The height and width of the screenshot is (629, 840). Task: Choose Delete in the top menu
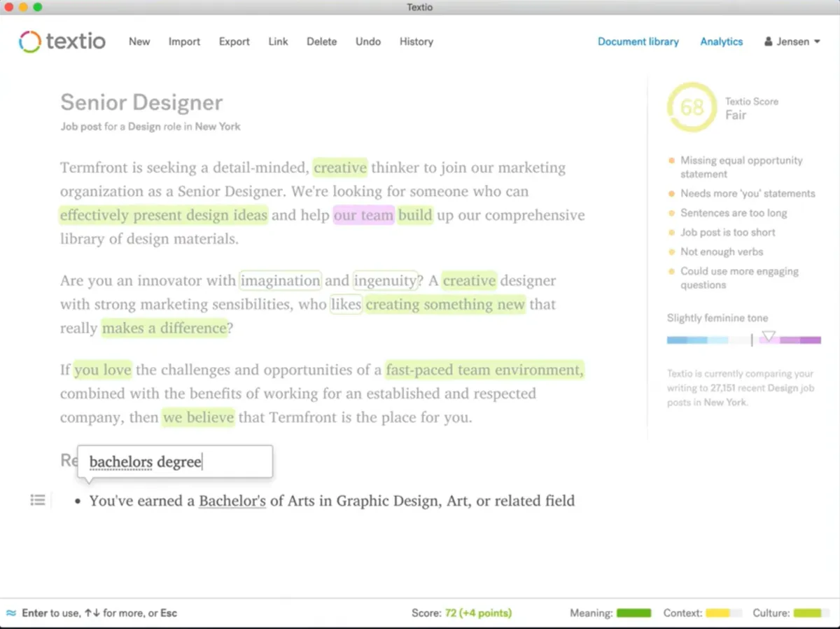coord(321,41)
